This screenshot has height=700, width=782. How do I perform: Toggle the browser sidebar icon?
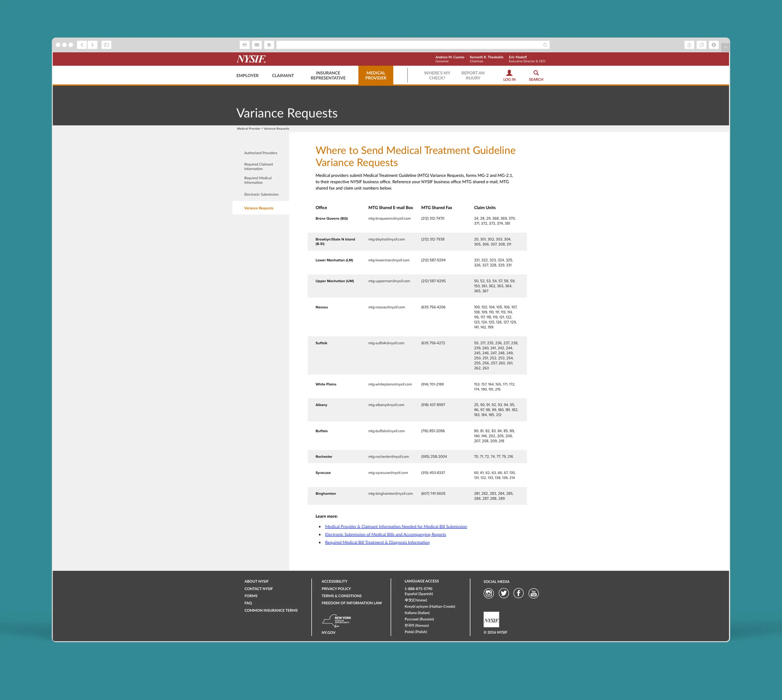(106, 45)
